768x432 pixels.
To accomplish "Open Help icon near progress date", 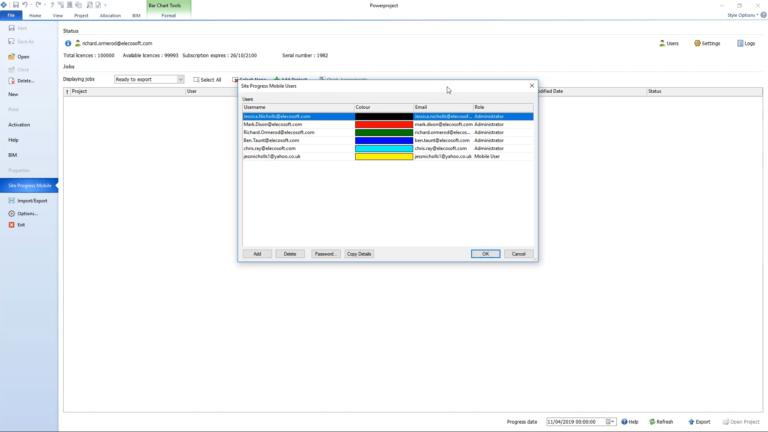I will (x=624, y=422).
